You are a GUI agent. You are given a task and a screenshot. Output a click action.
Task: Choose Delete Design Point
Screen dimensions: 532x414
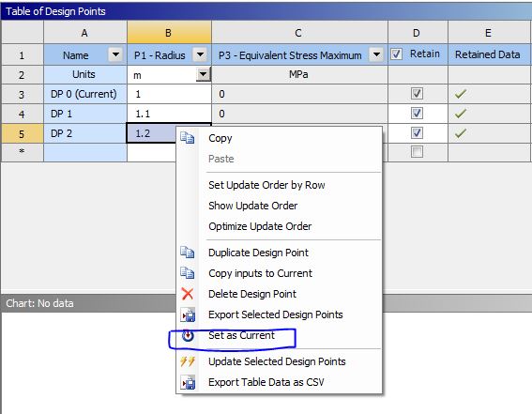tap(279, 294)
